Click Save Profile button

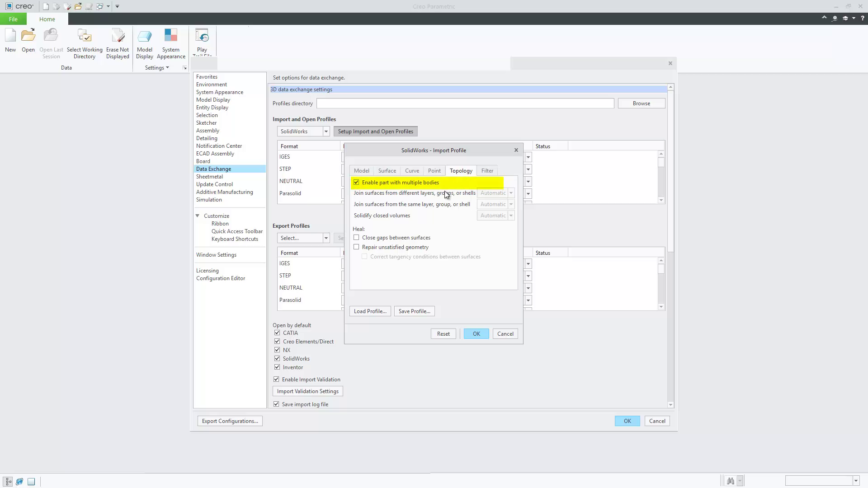coord(414,311)
